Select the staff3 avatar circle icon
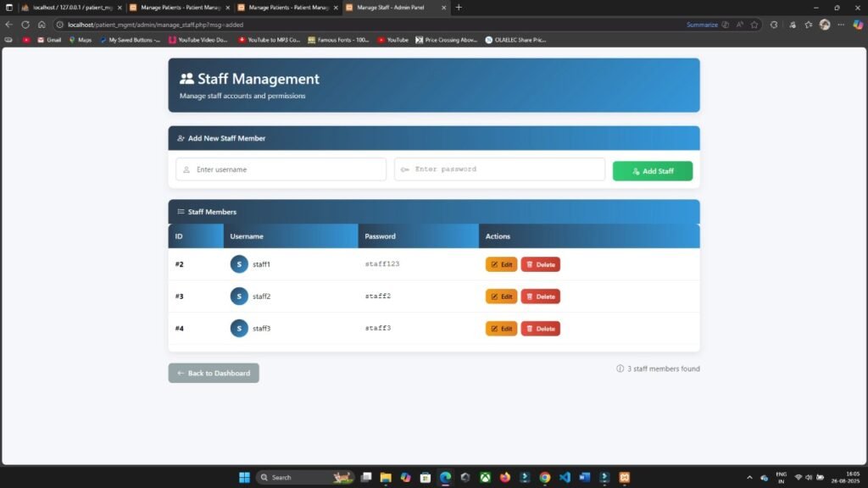The width and height of the screenshot is (868, 488). (238, 328)
